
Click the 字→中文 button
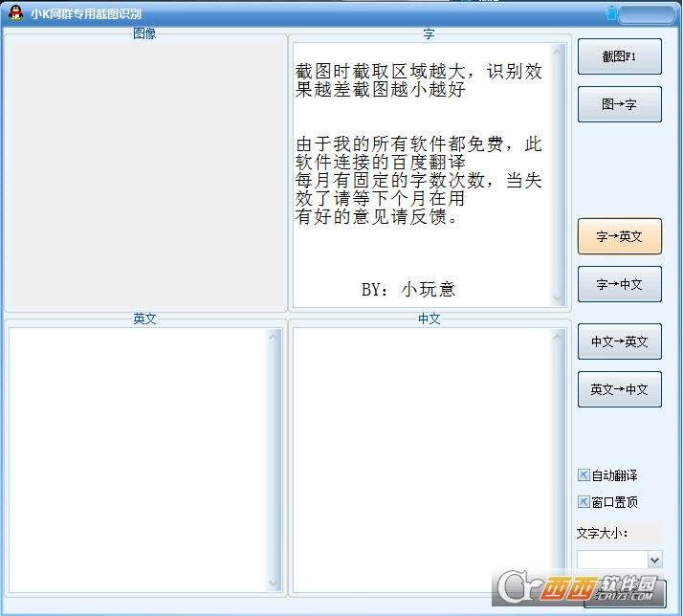tap(620, 284)
